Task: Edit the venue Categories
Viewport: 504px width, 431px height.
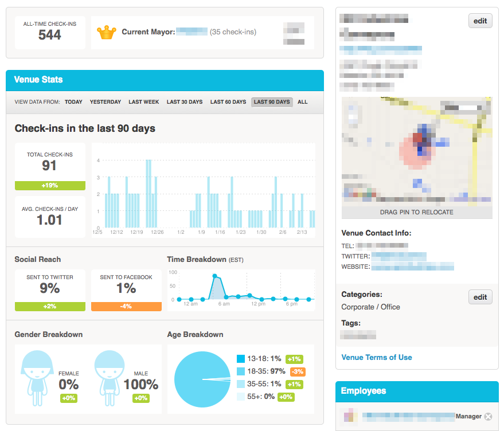Action: (480, 297)
